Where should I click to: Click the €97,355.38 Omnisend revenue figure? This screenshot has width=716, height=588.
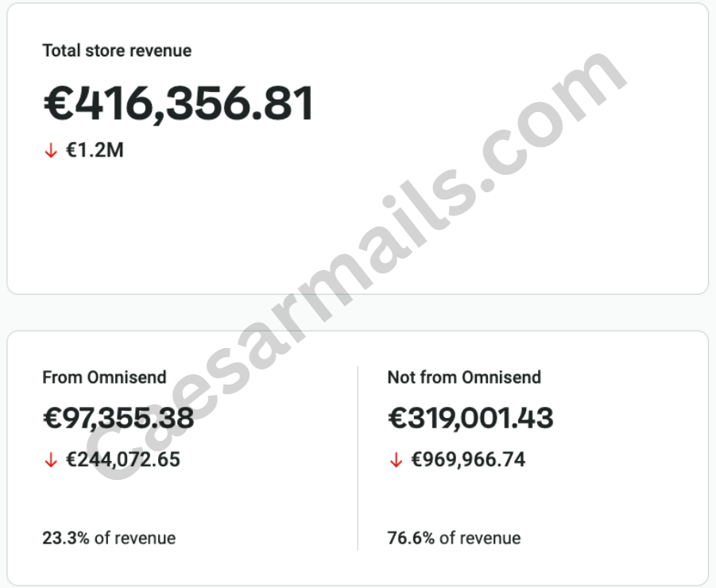point(118,418)
